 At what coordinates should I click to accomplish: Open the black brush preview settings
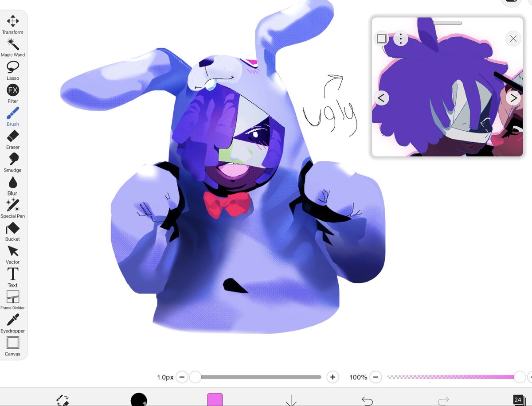pyautogui.click(x=139, y=399)
